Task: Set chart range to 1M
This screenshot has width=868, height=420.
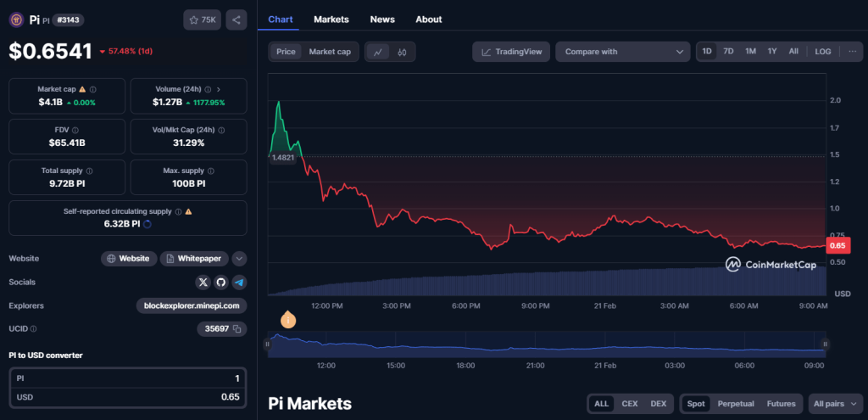Action: click(751, 52)
